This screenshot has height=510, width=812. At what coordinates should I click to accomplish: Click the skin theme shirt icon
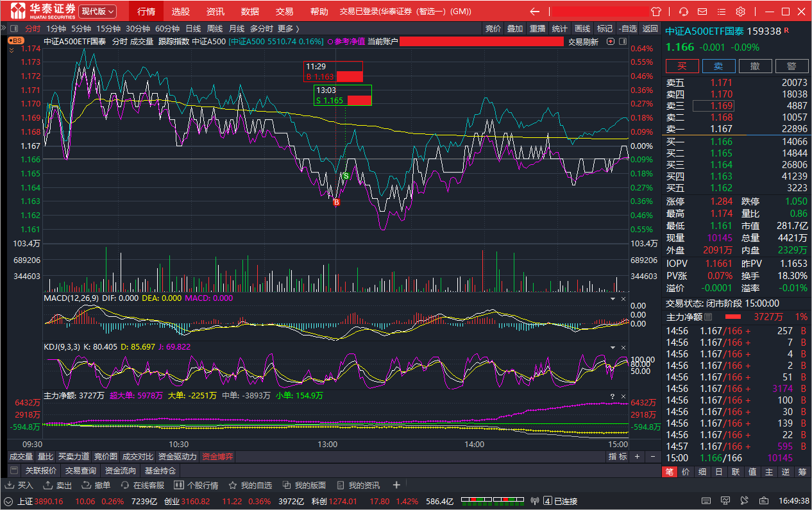point(656,12)
